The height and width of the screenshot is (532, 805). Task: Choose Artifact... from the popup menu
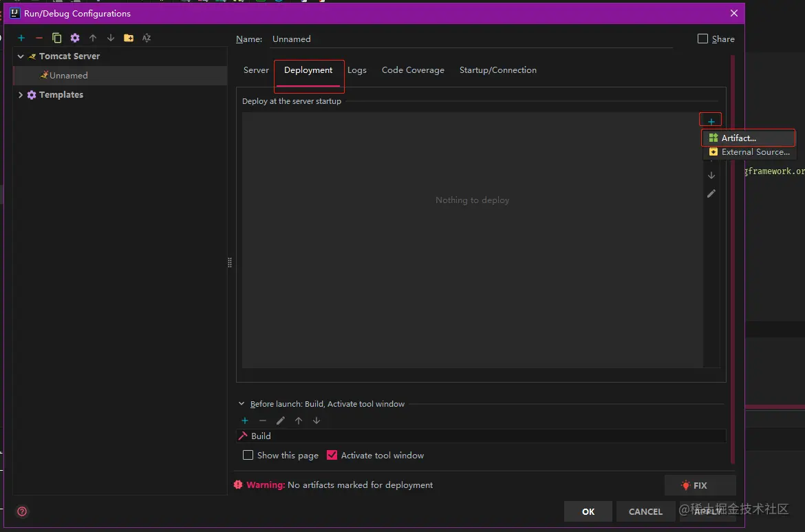tap(749, 138)
